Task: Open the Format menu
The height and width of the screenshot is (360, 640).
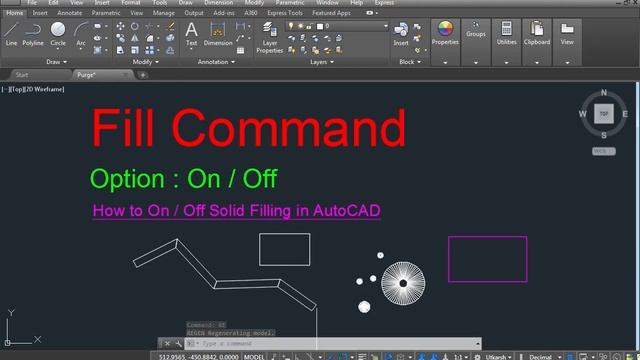Action: coord(131,2)
